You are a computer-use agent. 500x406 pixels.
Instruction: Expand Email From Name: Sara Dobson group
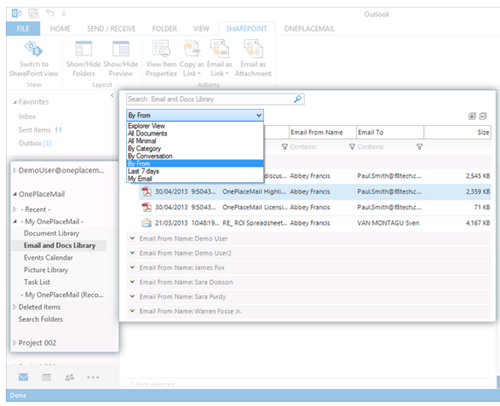132,282
